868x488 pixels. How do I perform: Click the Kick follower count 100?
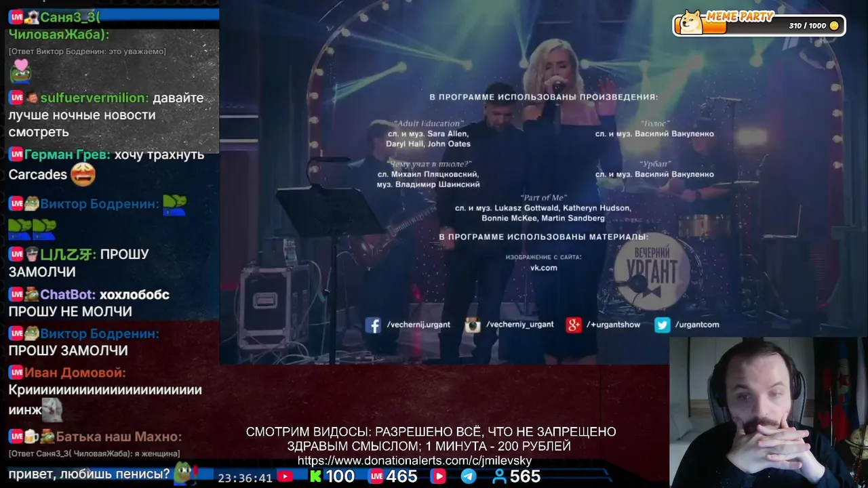click(340, 476)
